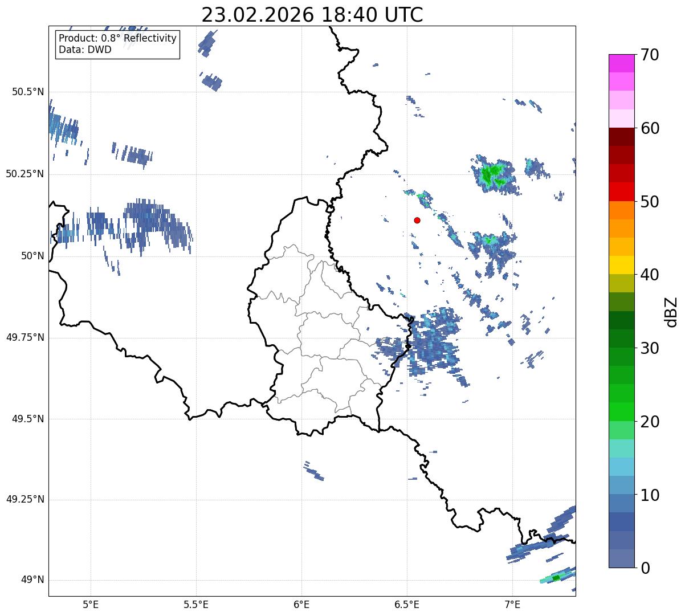This screenshot has height=616, width=685.
Task: Click the 50.25°N latitude label
Action: [25, 174]
